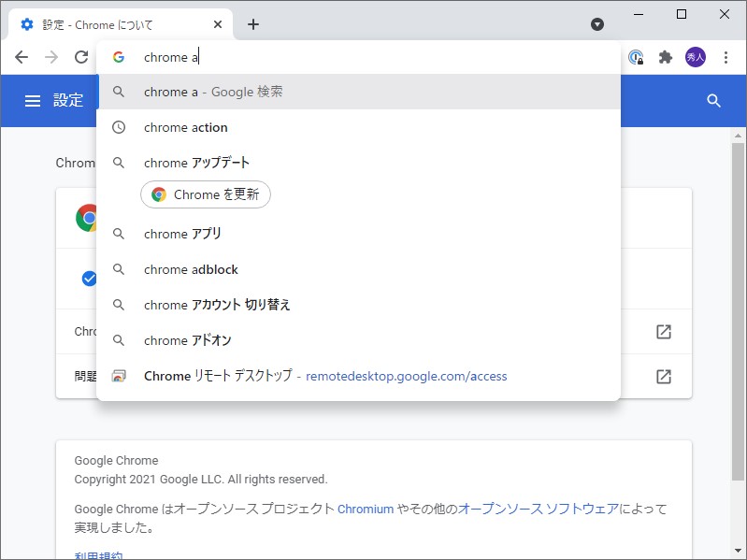Click the scrollbar down arrow
Screen dimensions: 747x560
click(x=738, y=551)
